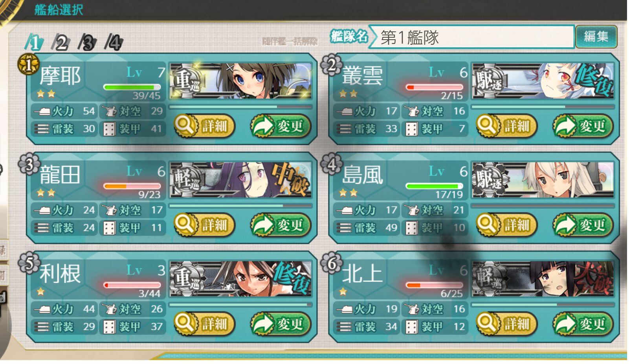
Task: Click 北上's damaged portrait thumbnail
Action: pos(543,278)
